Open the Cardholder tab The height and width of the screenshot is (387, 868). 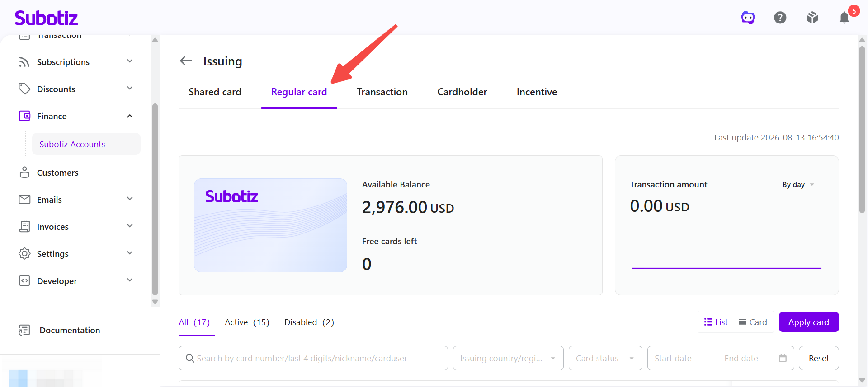pos(462,92)
